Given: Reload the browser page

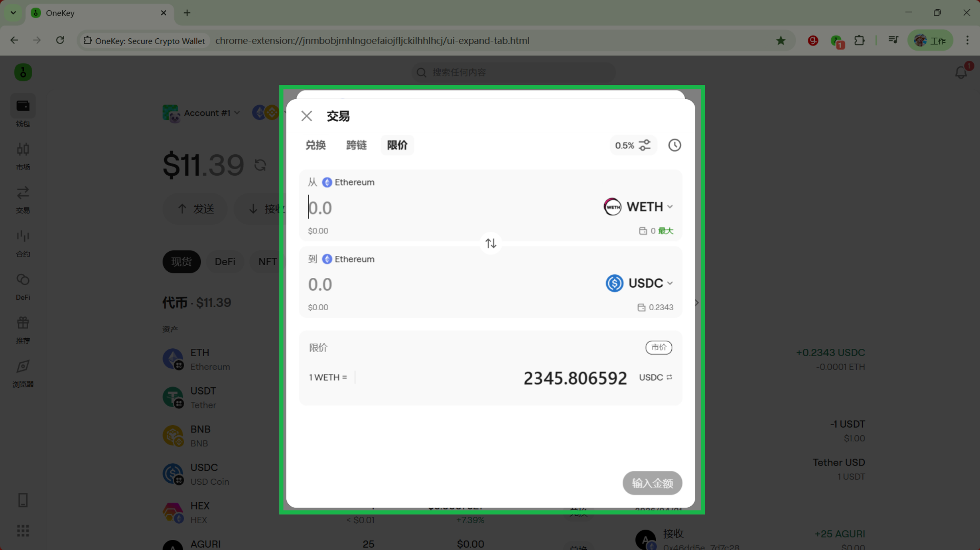Looking at the screenshot, I should 60,40.
